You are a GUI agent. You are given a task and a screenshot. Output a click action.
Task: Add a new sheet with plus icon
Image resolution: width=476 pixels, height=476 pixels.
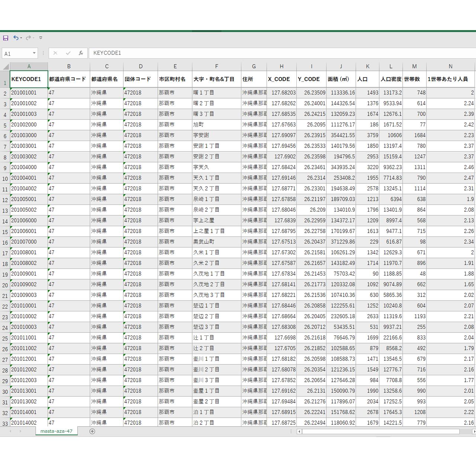tap(92, 431)
